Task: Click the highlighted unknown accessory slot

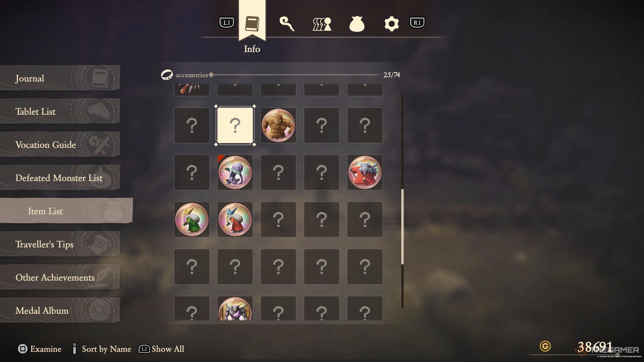Action: (235, 125)
